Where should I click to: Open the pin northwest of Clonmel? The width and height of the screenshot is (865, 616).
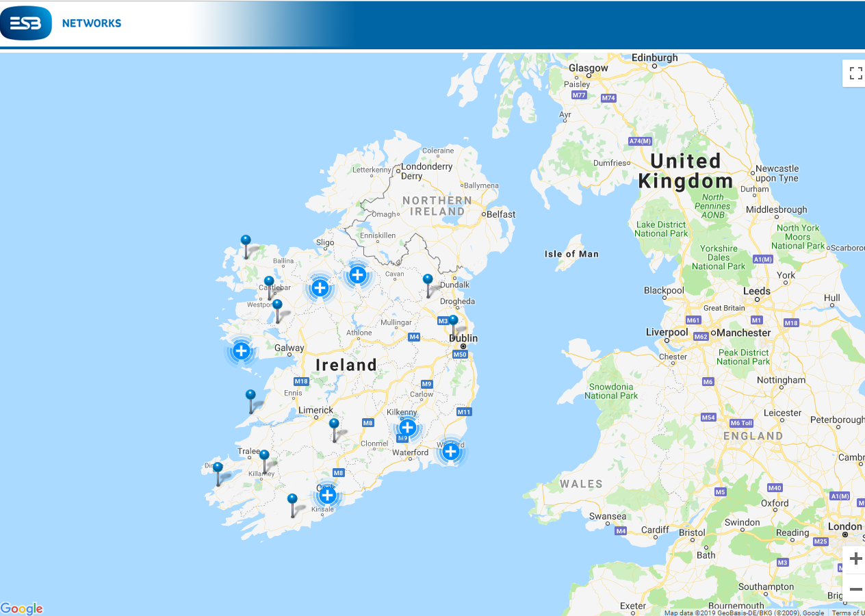(x=334, y=430)
